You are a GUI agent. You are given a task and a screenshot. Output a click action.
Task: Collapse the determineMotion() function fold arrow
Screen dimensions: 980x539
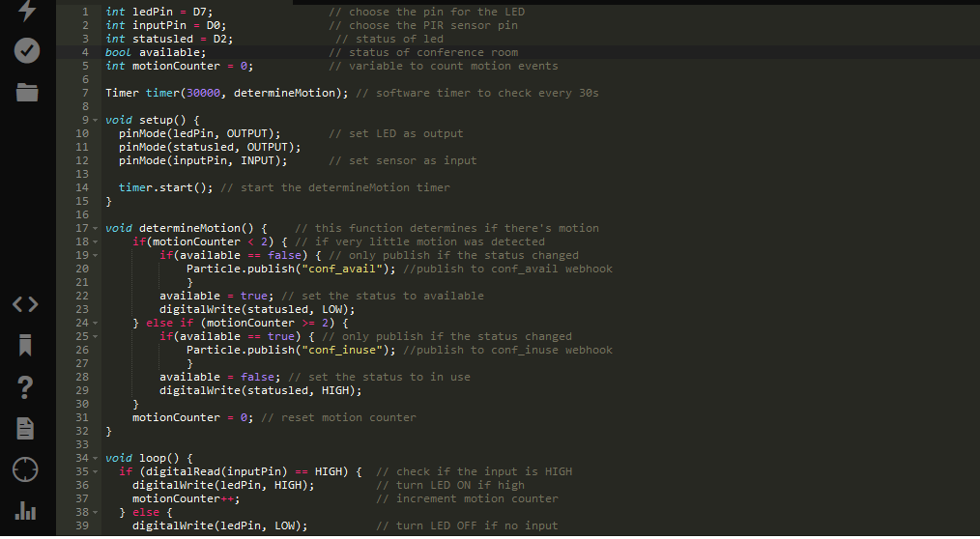tap(96, 228)
